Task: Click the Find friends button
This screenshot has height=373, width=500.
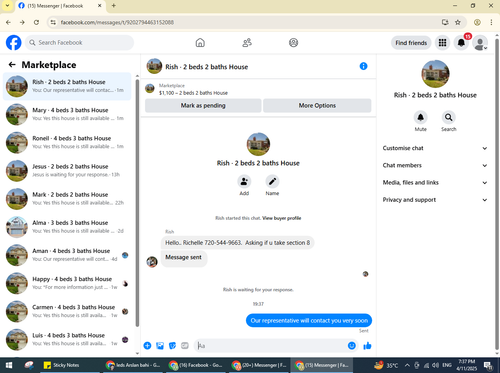Action: click(x=411, y=43)
